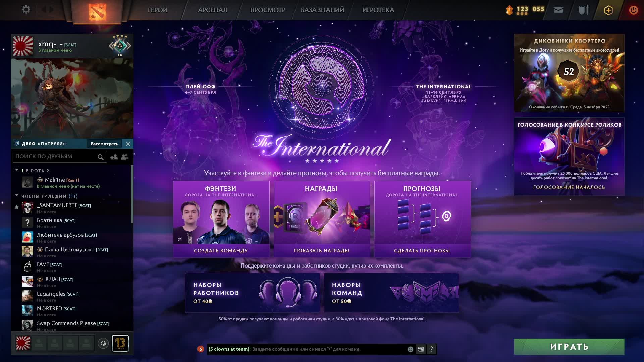Toggle the party members icon beside search
This screenshot has width=644, height=362.
125,157
